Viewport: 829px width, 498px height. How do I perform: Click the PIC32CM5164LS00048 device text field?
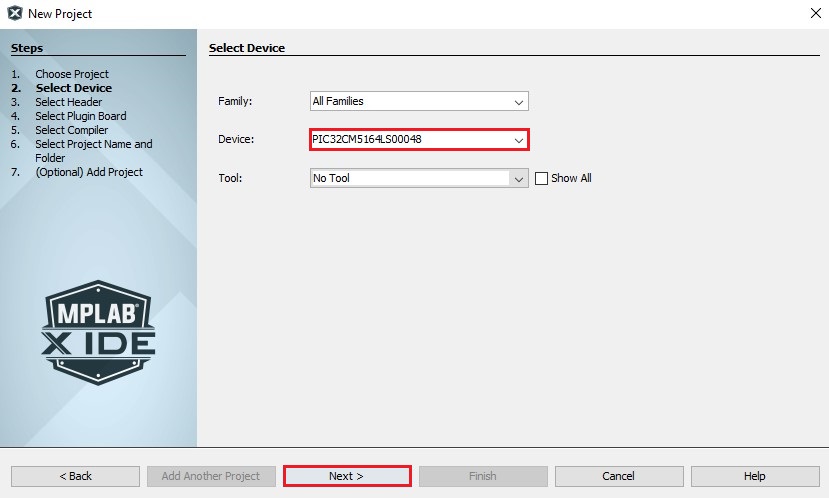pos(408,140)
